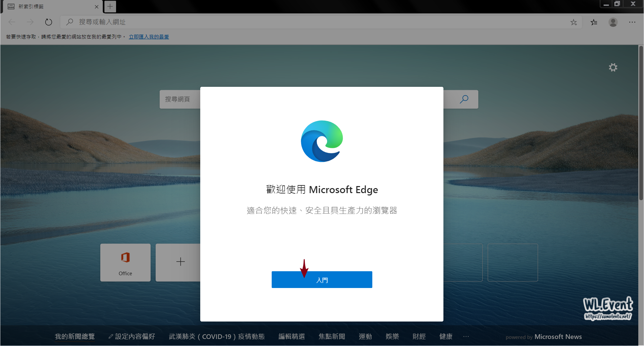Click the search icon in the address bar
Image resolution: width=644 pixels, height=346 pixels.
pyautogui.click(x=70, y=22)
